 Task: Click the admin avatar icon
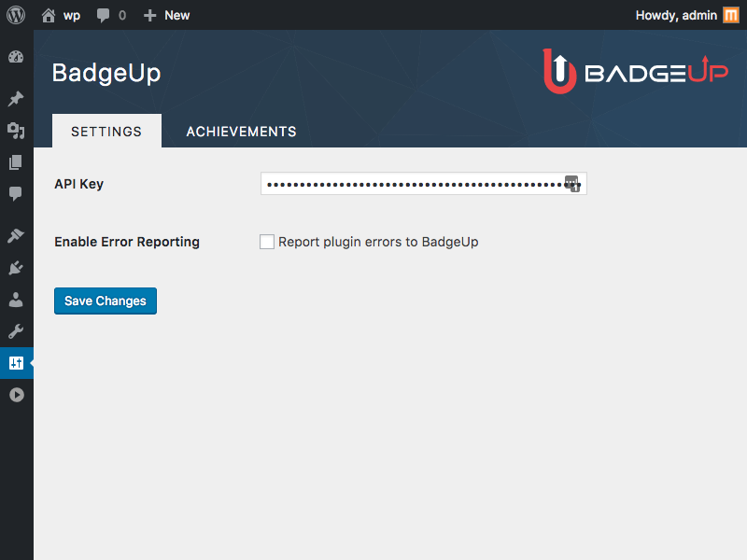pyautogui.click(x=730, y=15)
